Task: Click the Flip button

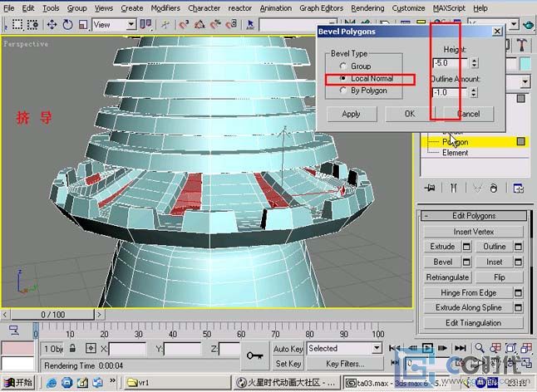Action: 500,277
